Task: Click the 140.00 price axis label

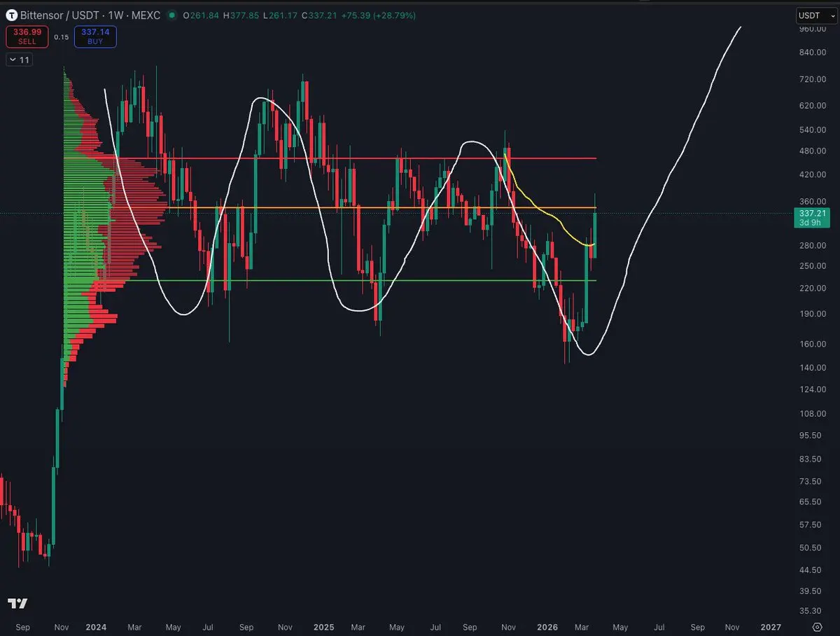Action: [x=814, y=367]
